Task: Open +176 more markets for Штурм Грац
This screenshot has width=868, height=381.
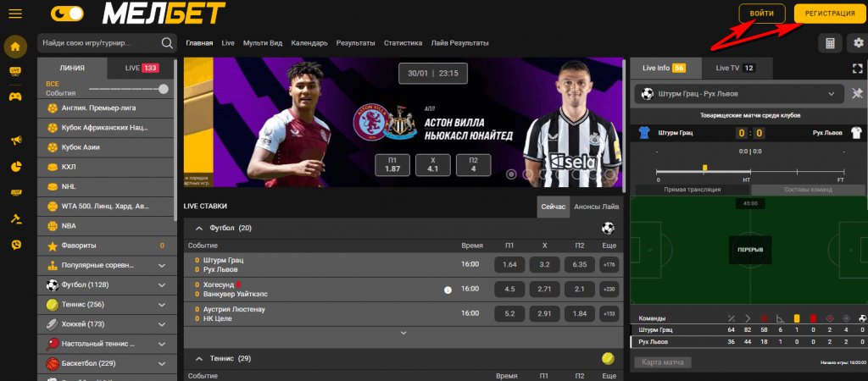Action: coord(609,265)
